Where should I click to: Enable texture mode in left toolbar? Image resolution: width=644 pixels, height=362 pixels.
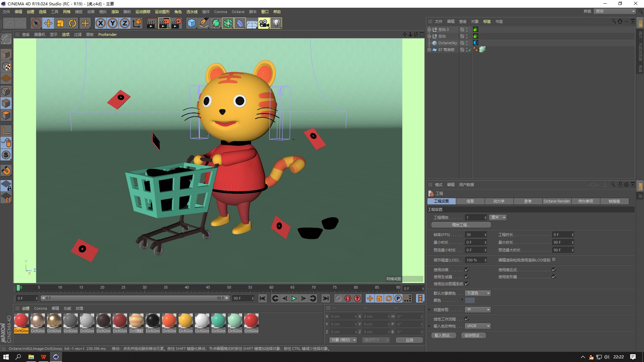[6, 66]
